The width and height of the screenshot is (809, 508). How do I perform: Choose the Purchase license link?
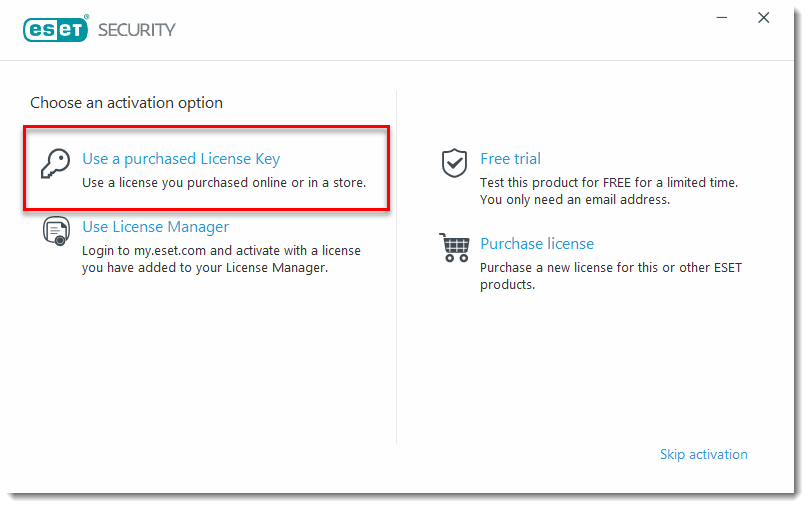537,244
